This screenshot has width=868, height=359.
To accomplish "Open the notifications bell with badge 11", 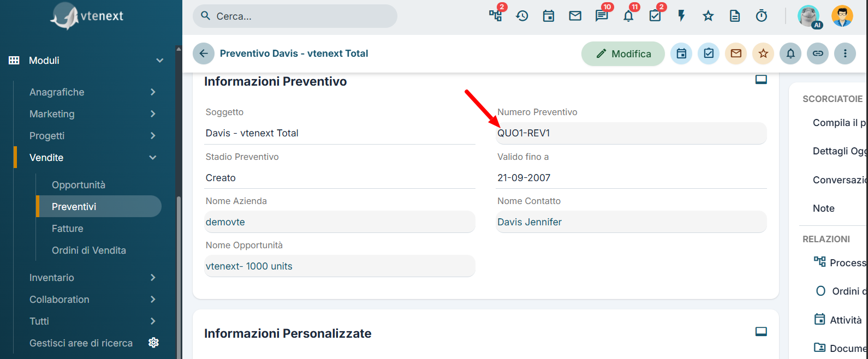I will 628,16.
